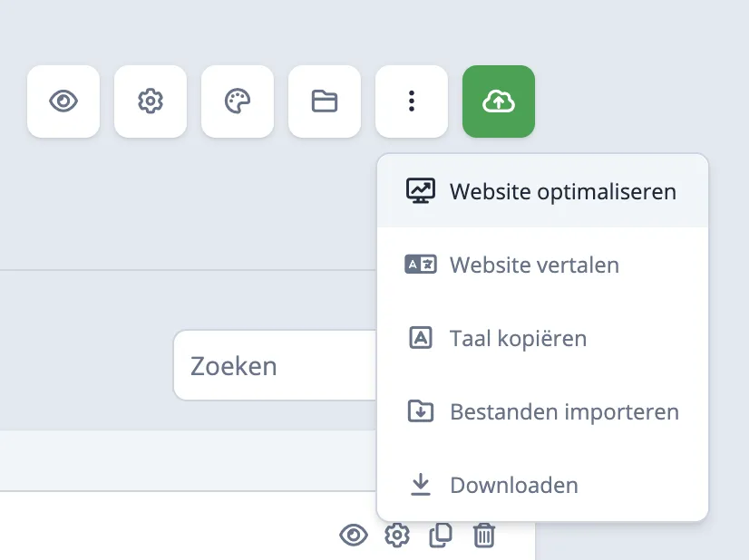Delete the page via the trash icon
749x560 pixels.
[x=484, y=535]
